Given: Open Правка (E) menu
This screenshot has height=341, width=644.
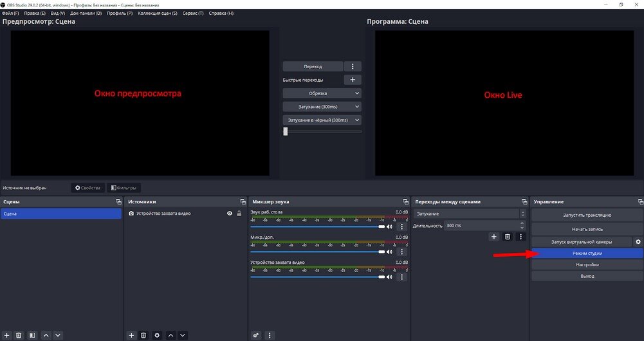Looking at the screenshot, I should (35, 13).
